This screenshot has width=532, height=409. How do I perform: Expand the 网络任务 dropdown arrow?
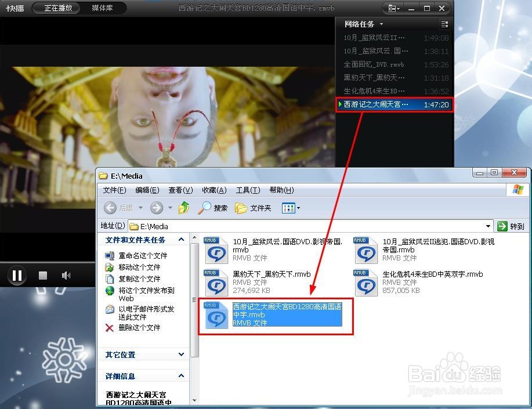click(381, 24)
